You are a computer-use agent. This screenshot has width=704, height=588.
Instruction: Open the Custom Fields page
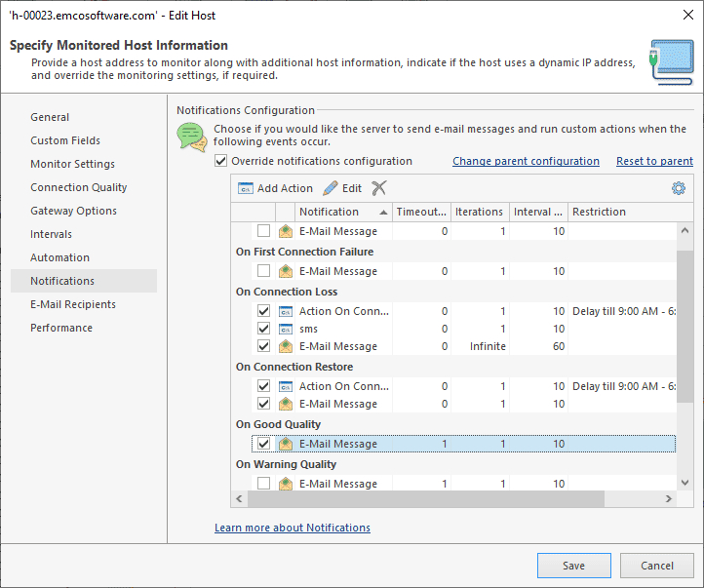[84, 140]
